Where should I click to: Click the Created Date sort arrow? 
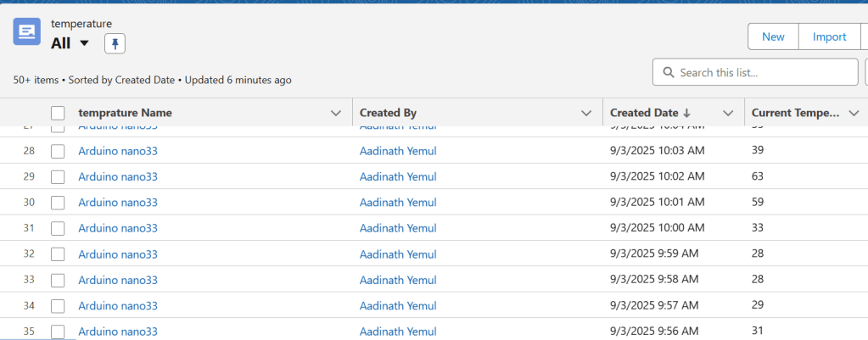click(x=686, y=113)
